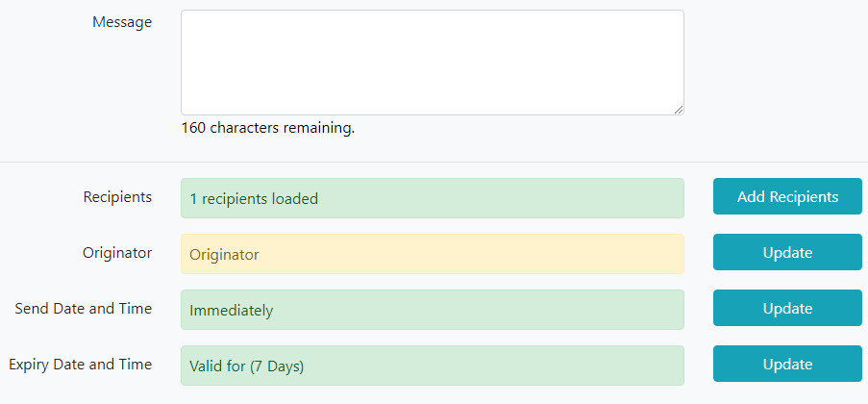Click the Message field label
Screen dimensions: 868x404
[122, 22]
